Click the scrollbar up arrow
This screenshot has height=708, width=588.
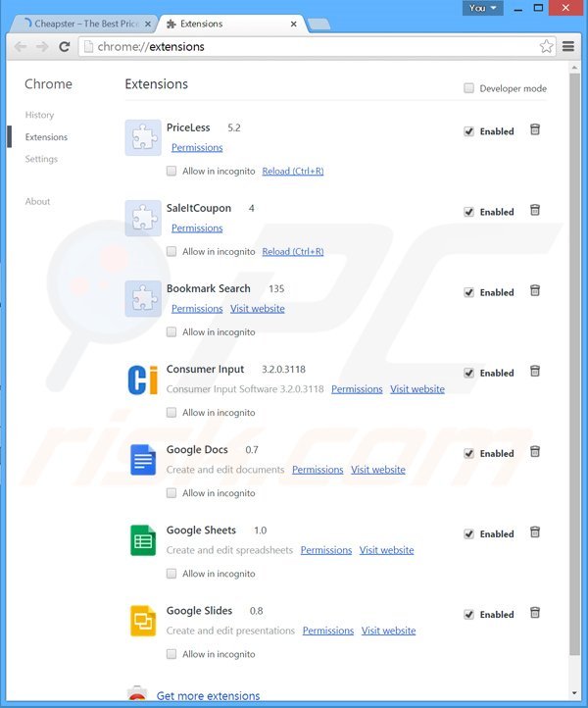pyautogui.click(x=574, y=68)
